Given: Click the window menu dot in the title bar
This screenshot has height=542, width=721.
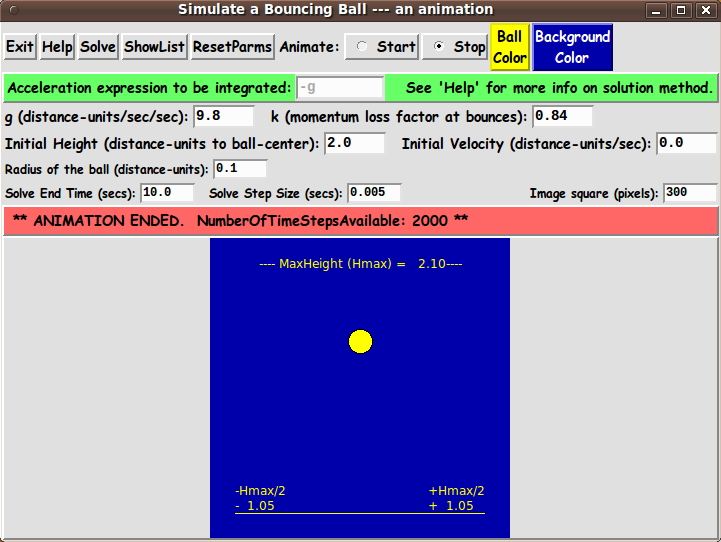Looking at the screenshot, I should tap(14, 10).
